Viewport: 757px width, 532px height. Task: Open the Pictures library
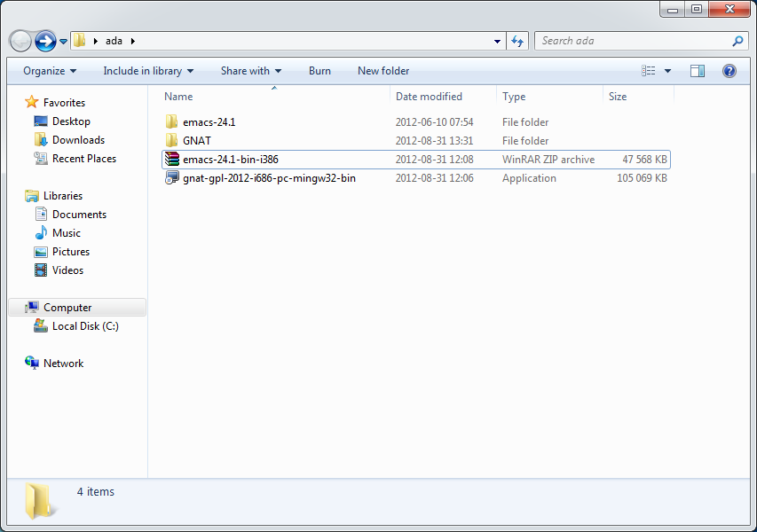pyautogui.click(x=71, y=251)
